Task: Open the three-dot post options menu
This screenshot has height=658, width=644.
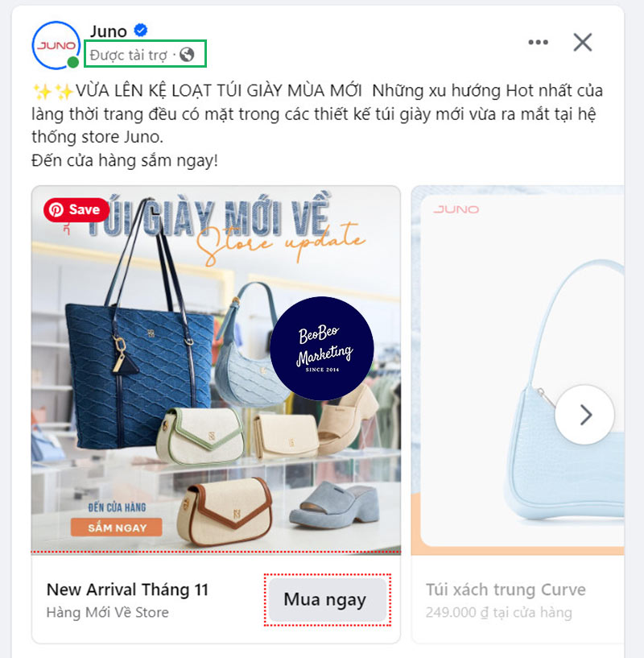Action: (x=538, y=42)
